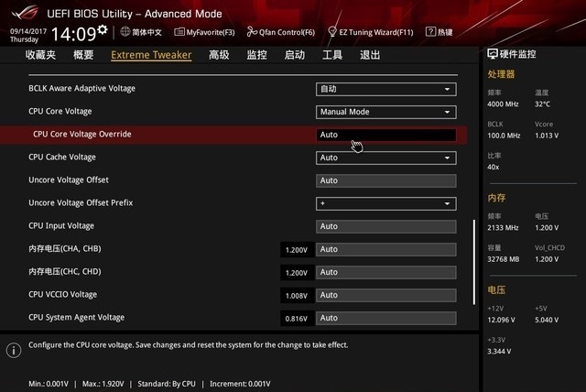This screenshot has width=586, height=392.
Task: Click the globe language icon
Action: [124, 32]
